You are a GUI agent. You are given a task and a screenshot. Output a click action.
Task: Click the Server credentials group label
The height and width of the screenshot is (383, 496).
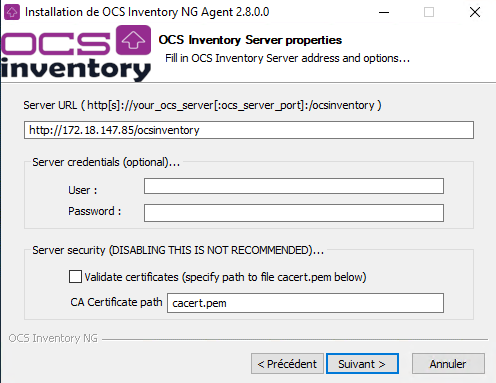tap(106, 162)
